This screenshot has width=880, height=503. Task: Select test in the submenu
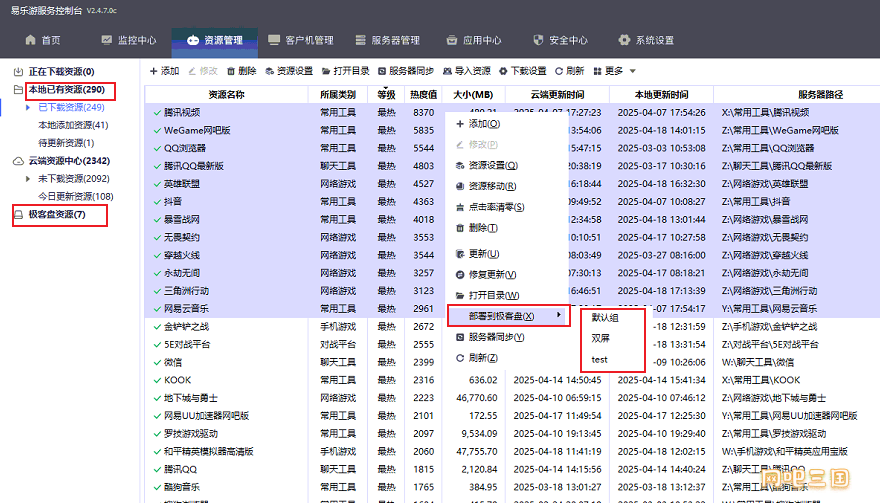pyautogui.click(x=599, y=359)
